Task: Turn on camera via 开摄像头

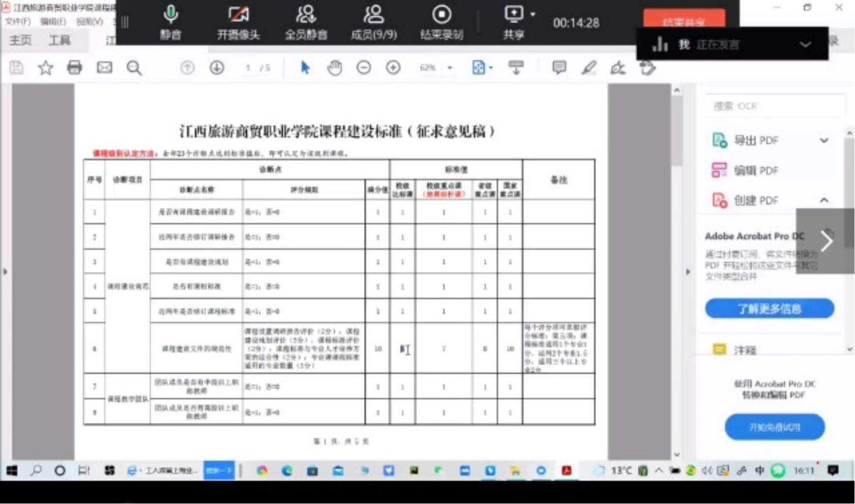Action: (238, 22)
